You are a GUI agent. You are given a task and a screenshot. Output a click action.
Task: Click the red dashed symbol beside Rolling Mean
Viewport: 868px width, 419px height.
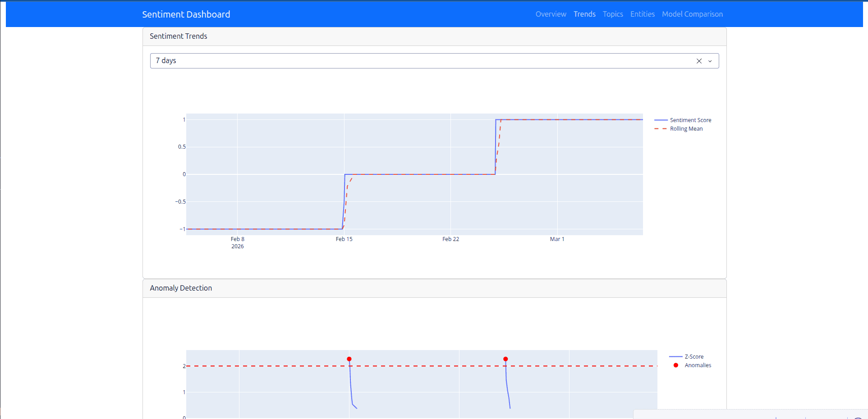[x=661, y=128]
